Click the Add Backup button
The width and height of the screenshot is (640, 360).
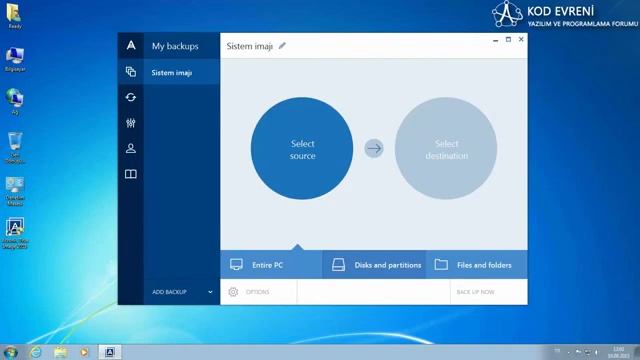(169, 292)
